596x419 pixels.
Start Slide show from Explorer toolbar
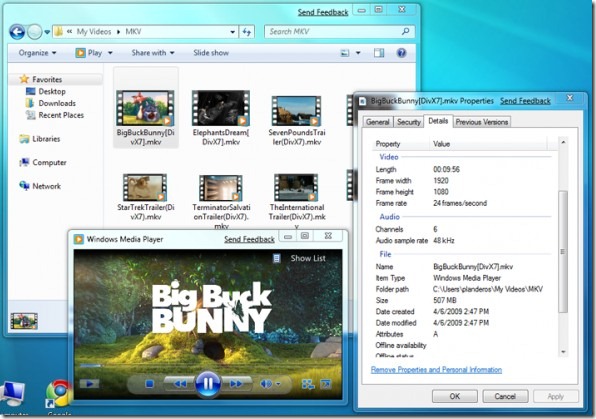coord(211,53)
